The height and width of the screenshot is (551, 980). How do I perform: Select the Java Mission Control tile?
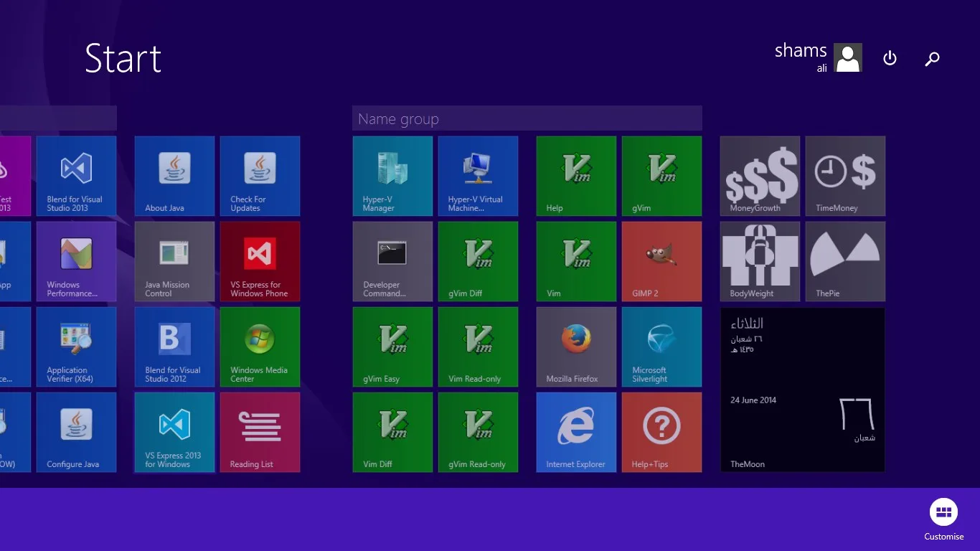coord(174,261)
